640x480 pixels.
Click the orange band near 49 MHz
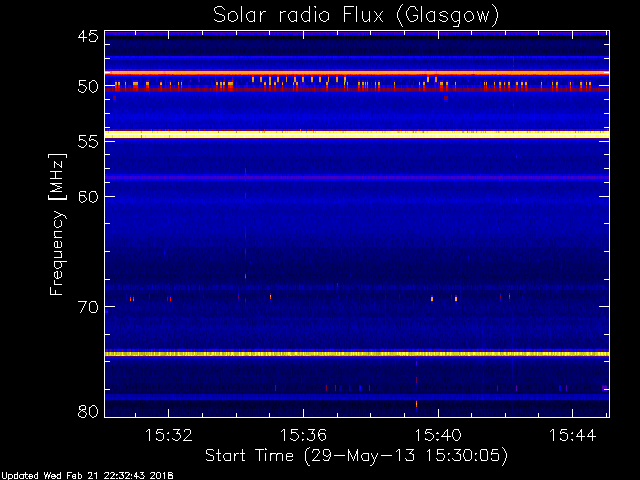[357, 73]
